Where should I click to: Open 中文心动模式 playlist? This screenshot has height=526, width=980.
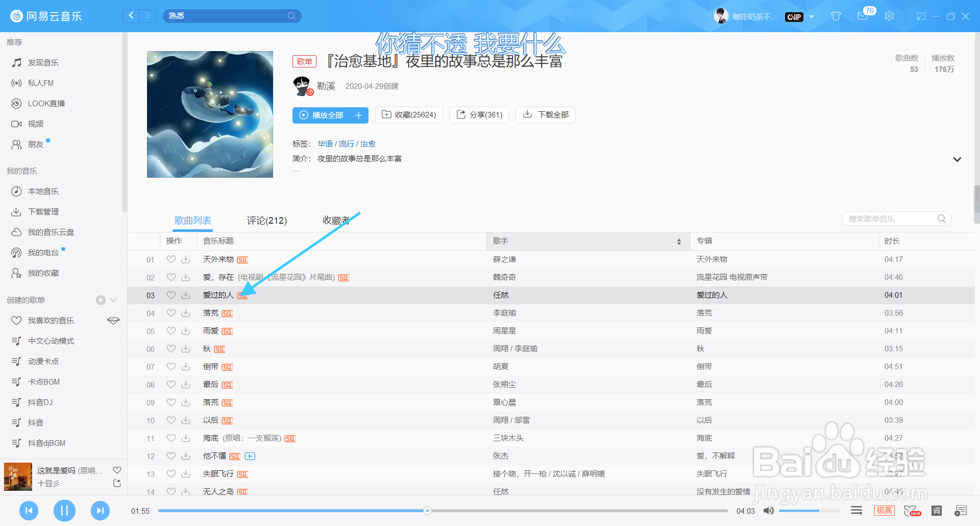click(x=51, y=341)
